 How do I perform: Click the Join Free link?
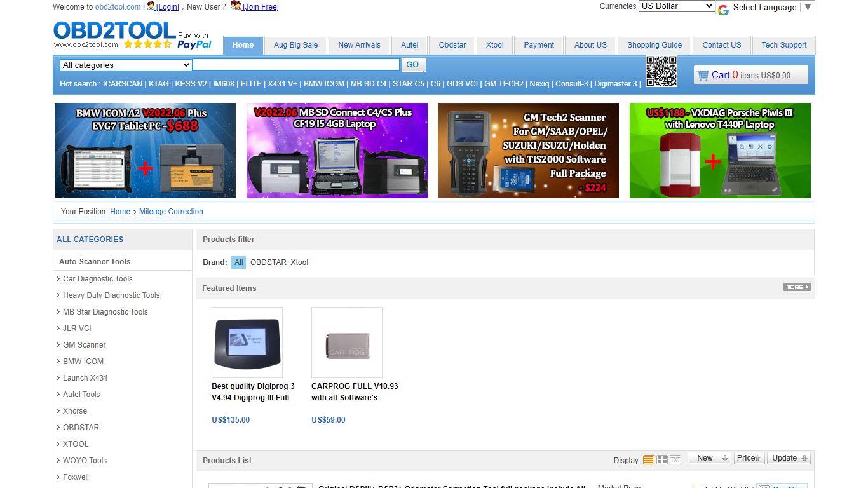click(x=261, y=7)
